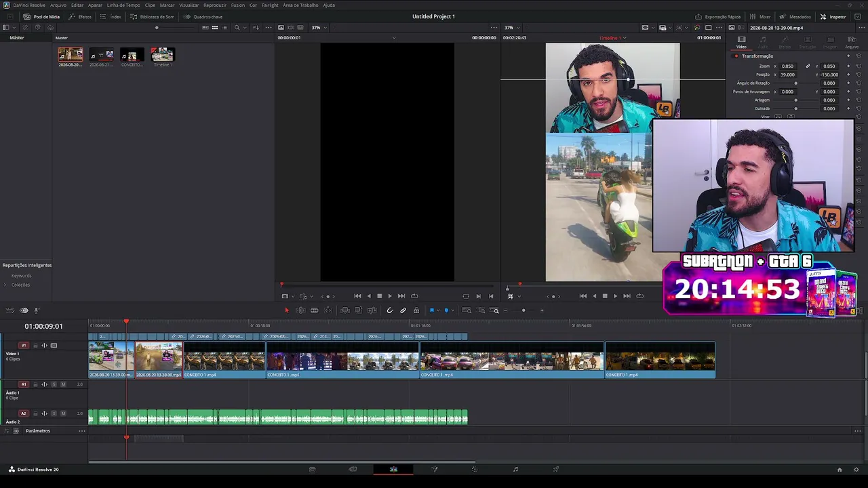Toggle loop playback in the source viewer

pos(414,296)
